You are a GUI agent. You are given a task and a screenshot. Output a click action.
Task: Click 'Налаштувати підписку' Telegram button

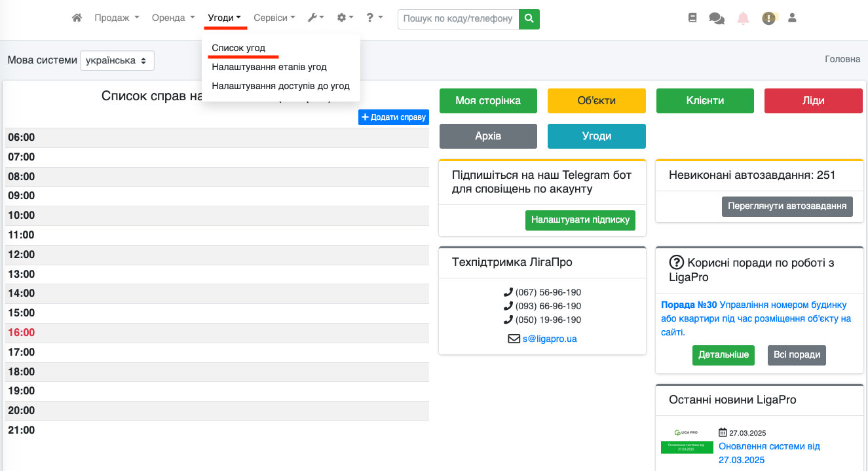(580, 220)
